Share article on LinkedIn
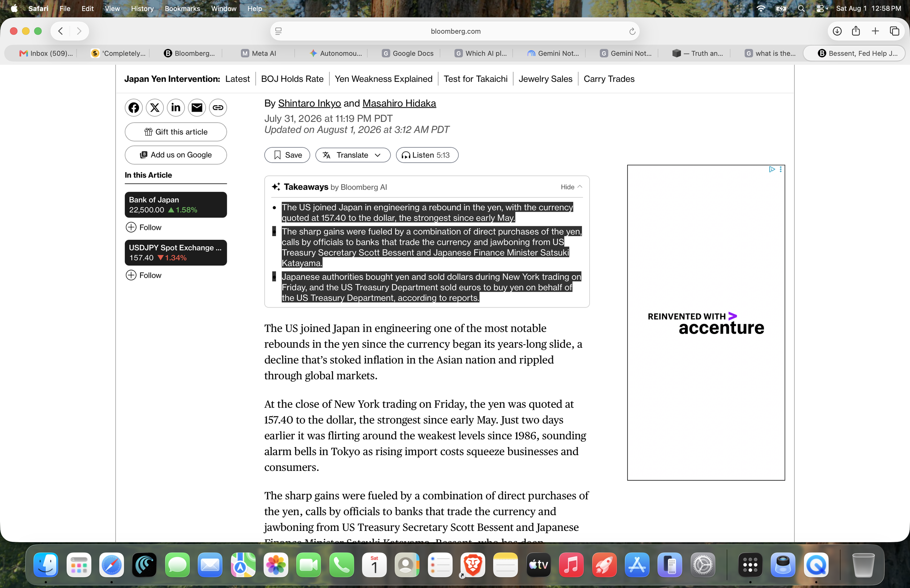This screenshot has height=588, width=910. (176, 108)
